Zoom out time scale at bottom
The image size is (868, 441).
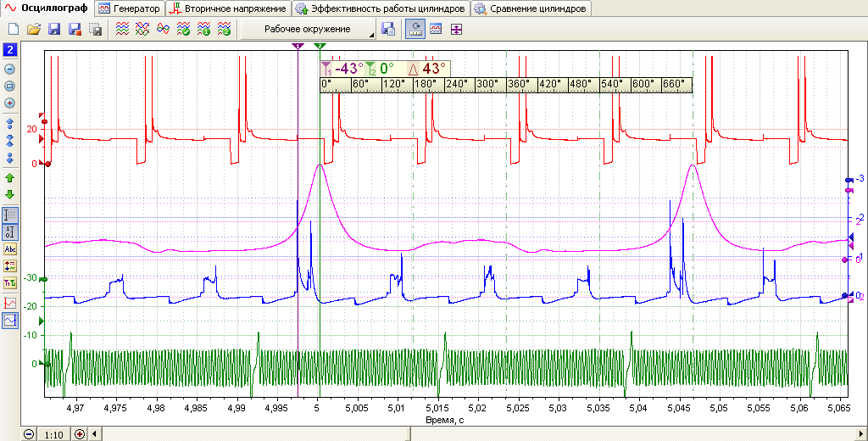coord(29,434)
